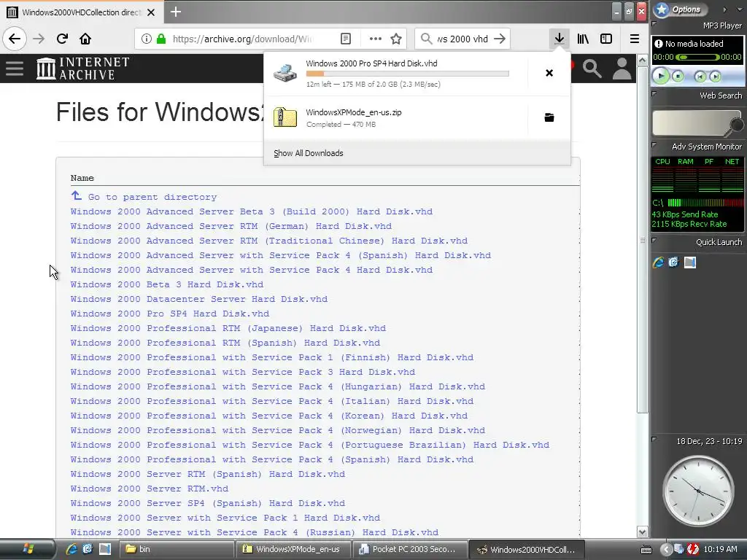The image size is (747, 560).
Task: Open containing folder for WindowsXPMode zip
Action: click(x=549, y=117)
